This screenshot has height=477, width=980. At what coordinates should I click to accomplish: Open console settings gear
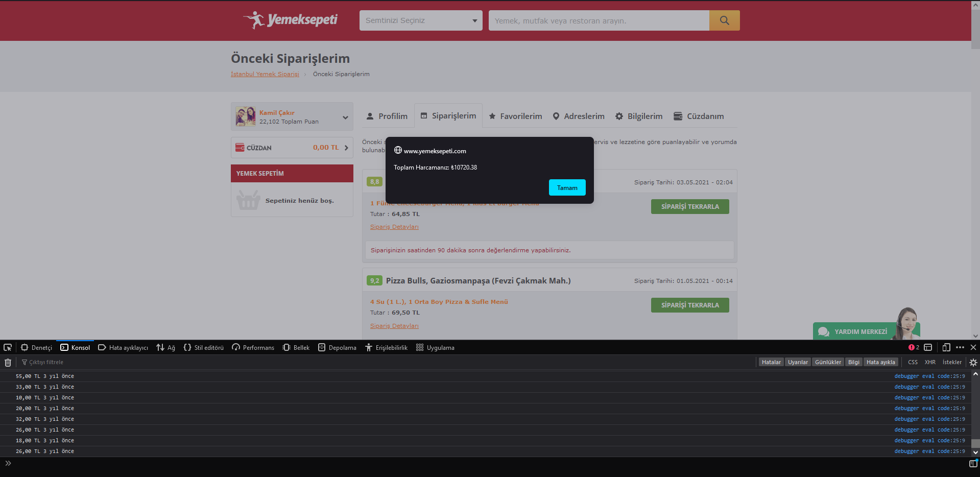(x=973, y=362)
